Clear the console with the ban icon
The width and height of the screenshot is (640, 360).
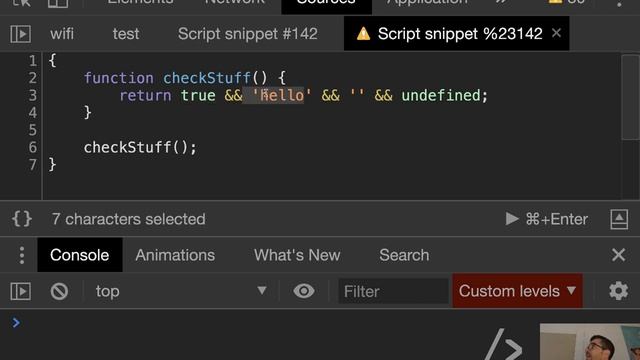[x=59, y=291]
